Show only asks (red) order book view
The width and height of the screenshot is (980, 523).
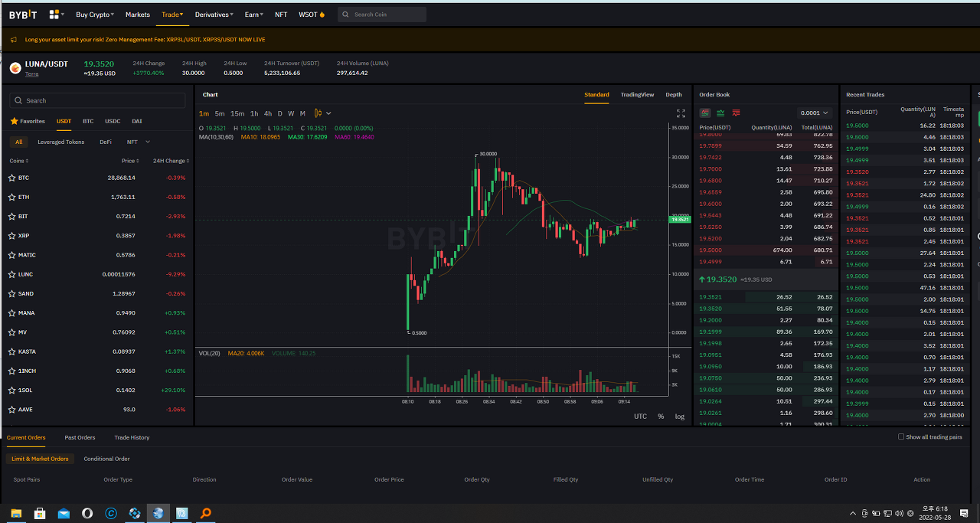736,113
